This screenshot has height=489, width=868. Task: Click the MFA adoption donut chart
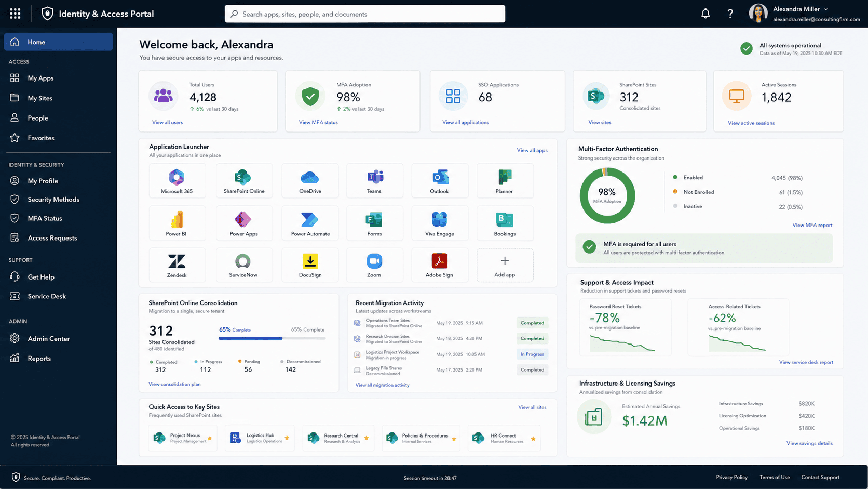pos(607,196)
